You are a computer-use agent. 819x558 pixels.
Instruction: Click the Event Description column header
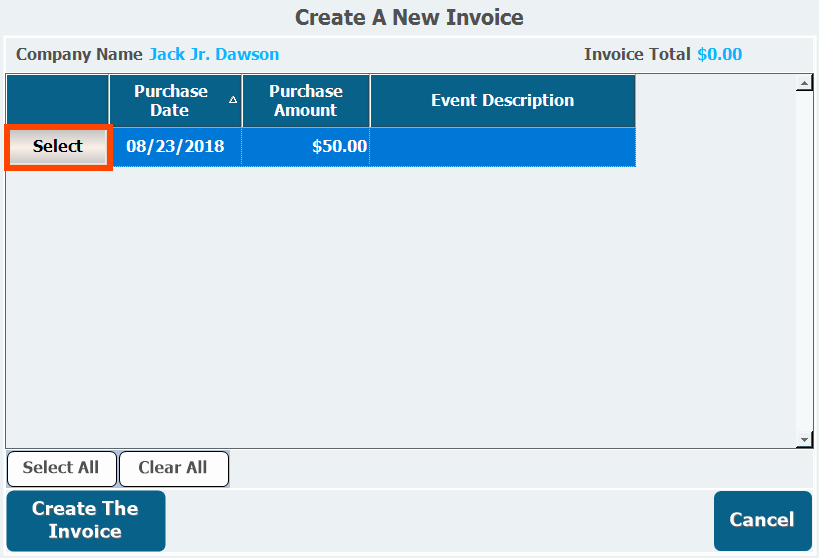tap(502, 100)
